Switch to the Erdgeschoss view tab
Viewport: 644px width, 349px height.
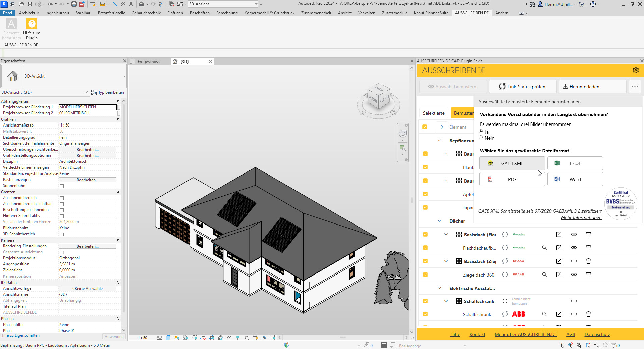pos(148,62)
